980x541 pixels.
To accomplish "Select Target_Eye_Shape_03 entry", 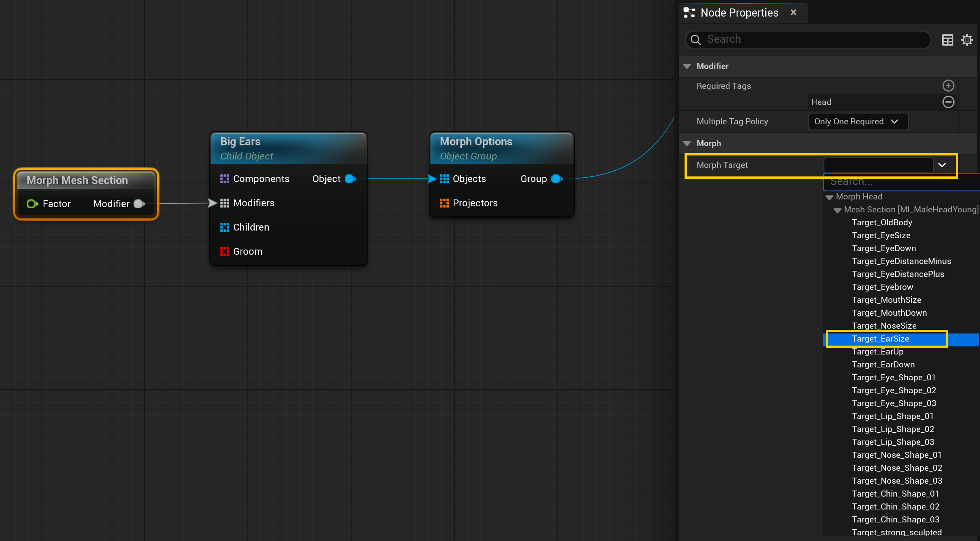I will click(894, 403).
